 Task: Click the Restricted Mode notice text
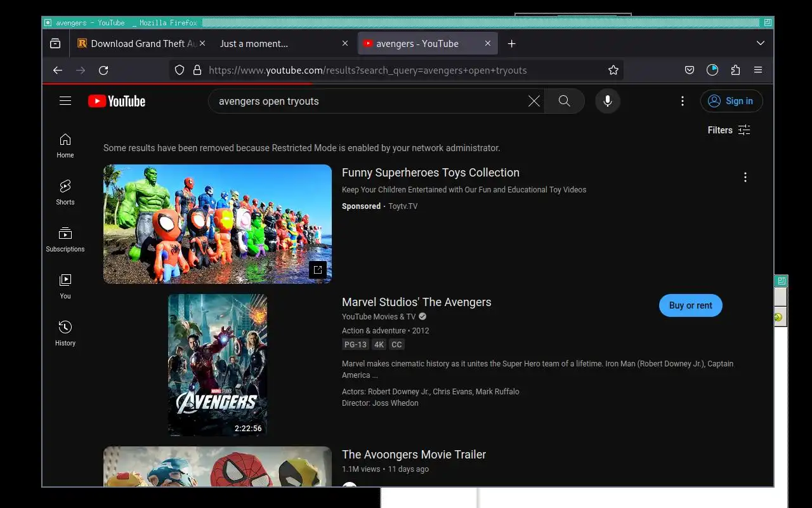click(302, 148)
